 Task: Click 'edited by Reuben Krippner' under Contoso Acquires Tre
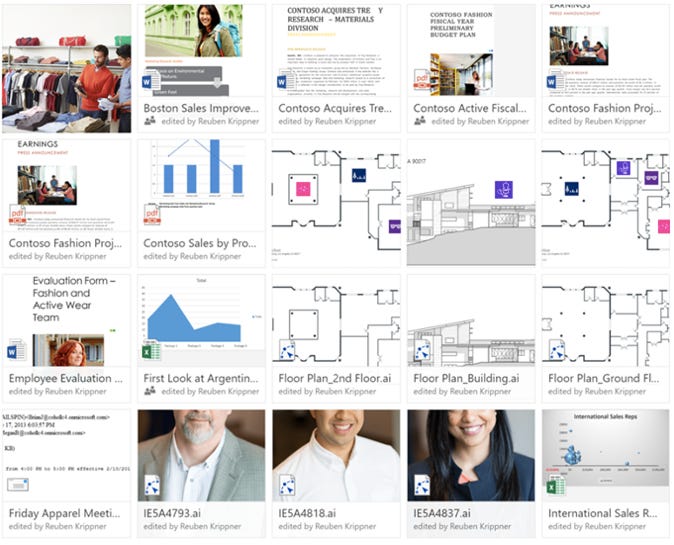pyautogui.click(x=327, y=121)
